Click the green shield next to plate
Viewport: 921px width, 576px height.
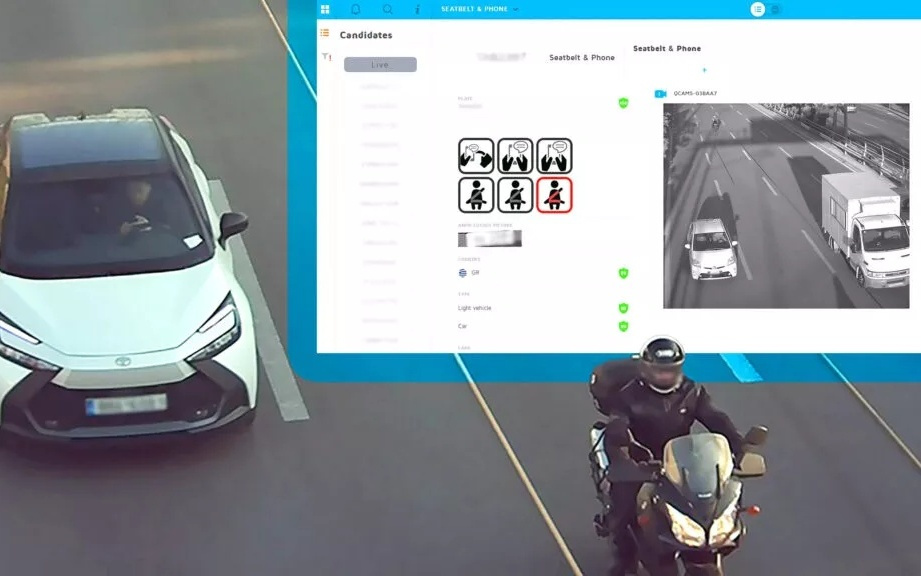623,103
